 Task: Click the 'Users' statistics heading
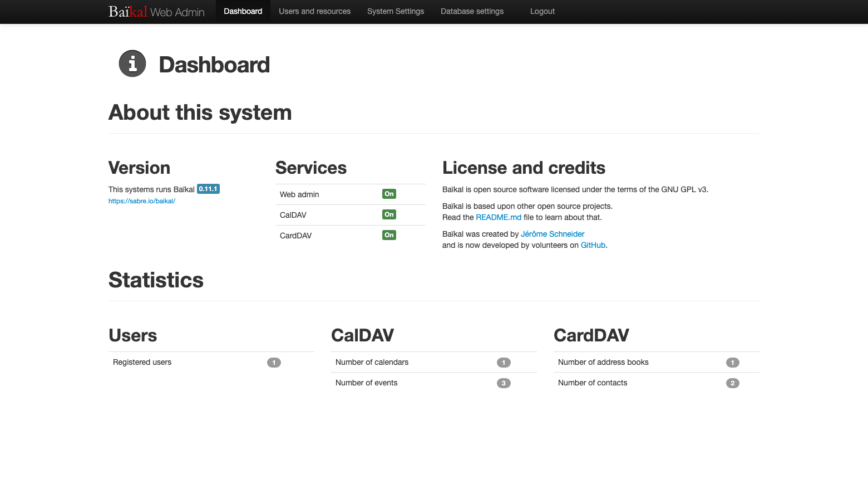(x=132, y=335)
